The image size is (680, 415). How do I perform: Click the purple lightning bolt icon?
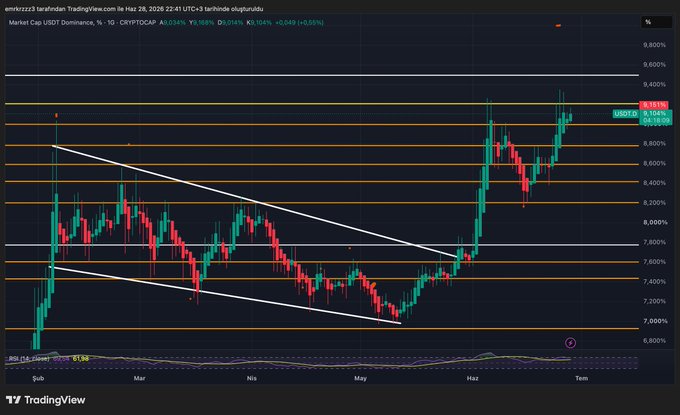[x=571, y=343]
